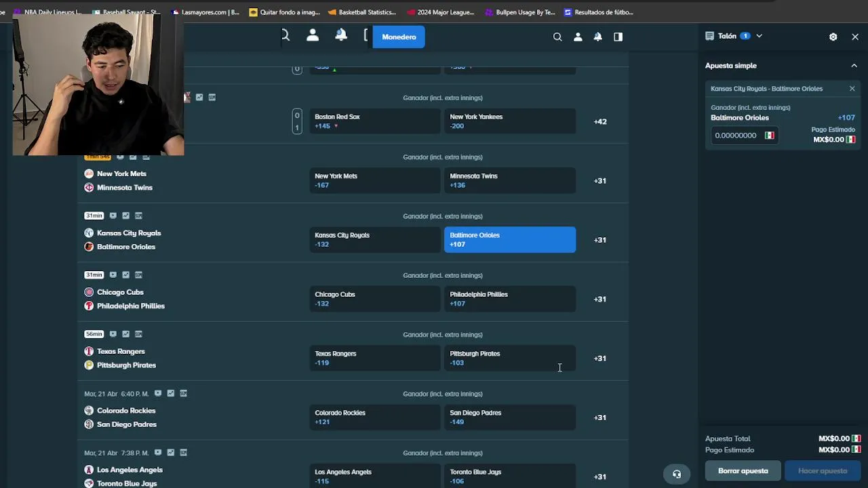Expand +31 markets for Rockies-Padres game

coord(600,418)
